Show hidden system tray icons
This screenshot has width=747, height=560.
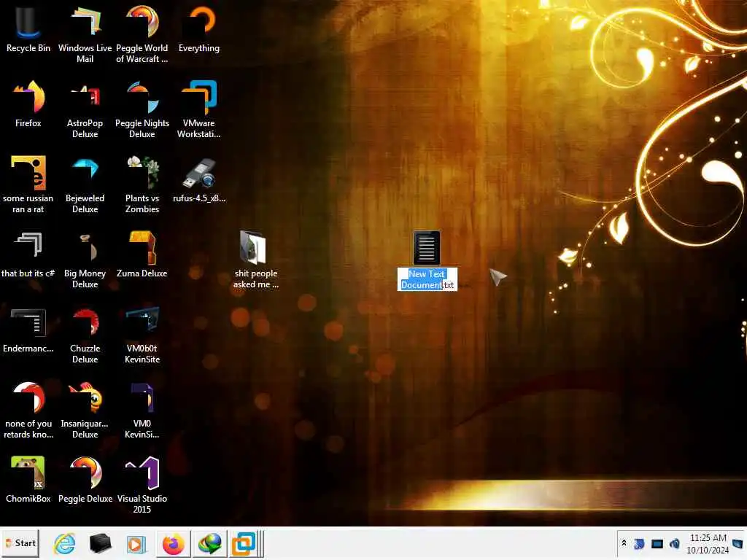(x=624, y=543)
